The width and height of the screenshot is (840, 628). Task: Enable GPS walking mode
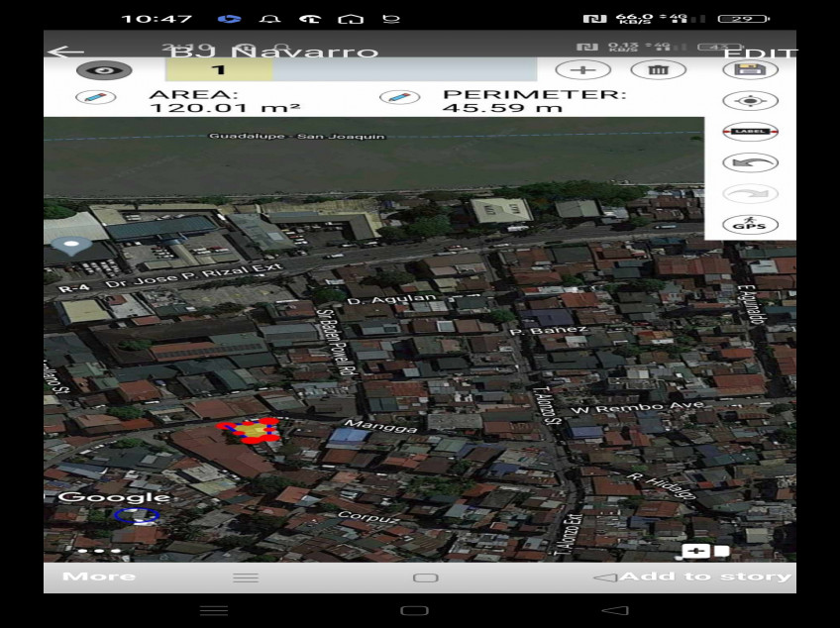pyautogui.click(x=750, y=225)
